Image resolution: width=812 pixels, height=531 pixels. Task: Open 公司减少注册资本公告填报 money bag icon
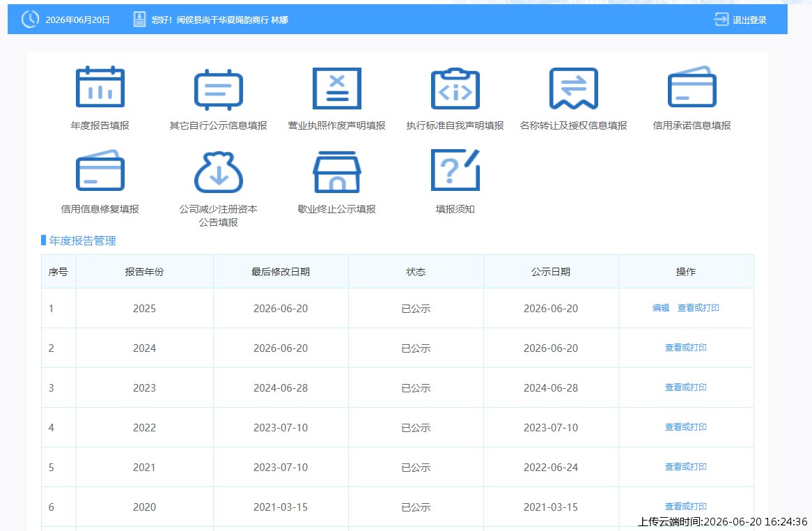tap(218, 171)
